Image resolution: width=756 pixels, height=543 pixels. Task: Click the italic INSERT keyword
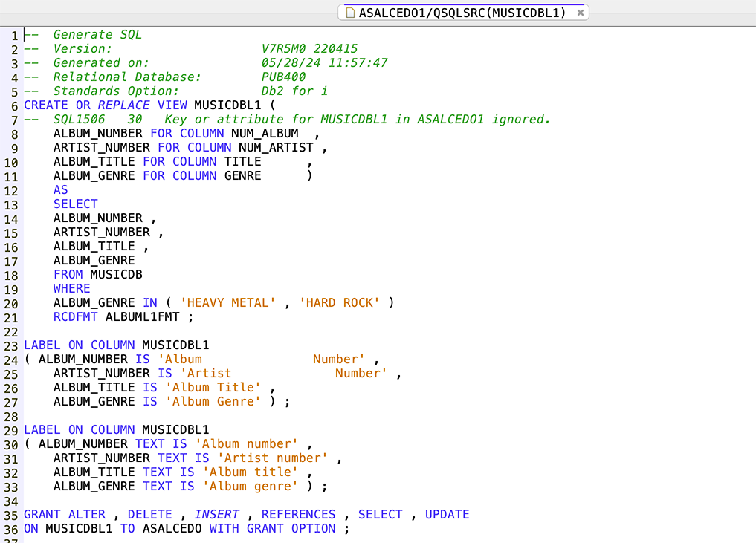click(x=216, y=515)
